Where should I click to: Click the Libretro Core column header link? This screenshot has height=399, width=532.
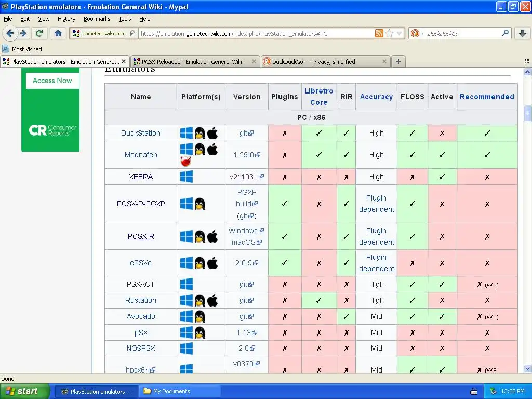click(318, 96)
